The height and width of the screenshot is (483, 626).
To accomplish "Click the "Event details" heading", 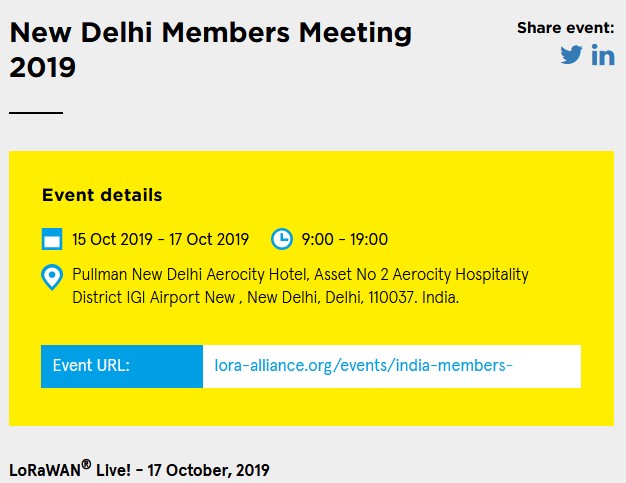I will coord(102,195).
